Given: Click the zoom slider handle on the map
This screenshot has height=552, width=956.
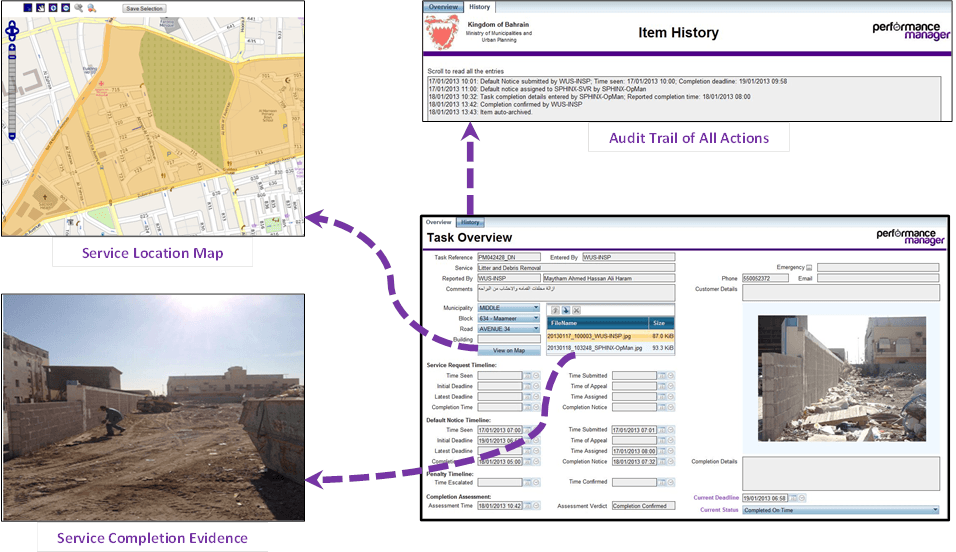Looking at the screenshot, I should point(12,57).
